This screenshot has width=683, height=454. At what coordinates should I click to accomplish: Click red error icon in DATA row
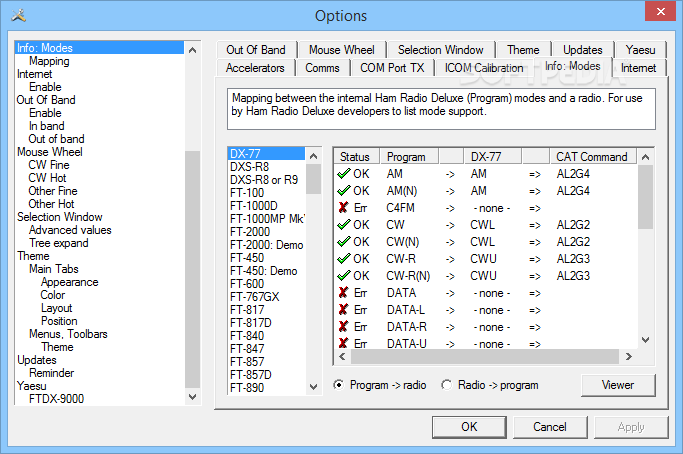coord(343,293)
